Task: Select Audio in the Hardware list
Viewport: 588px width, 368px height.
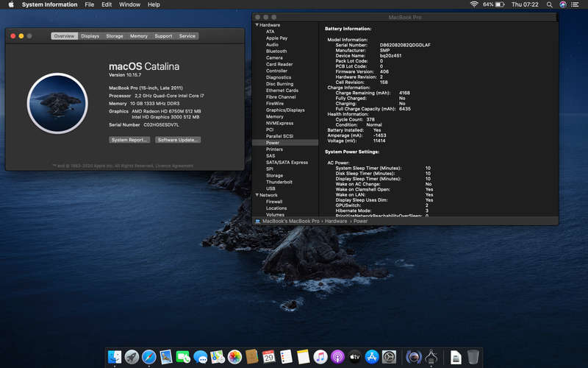Action: coord(272,45)
